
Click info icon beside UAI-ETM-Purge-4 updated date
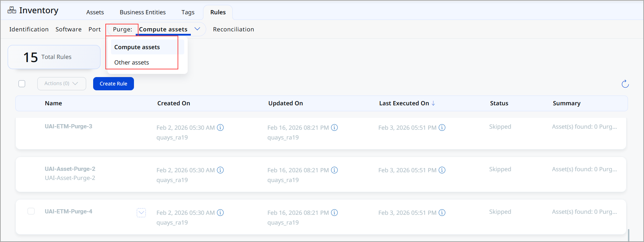334,213
